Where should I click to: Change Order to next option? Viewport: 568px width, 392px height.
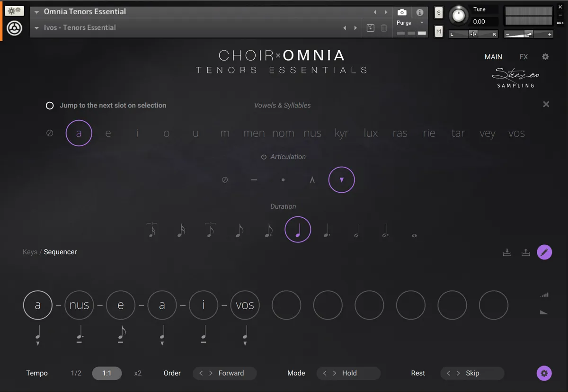211,373
